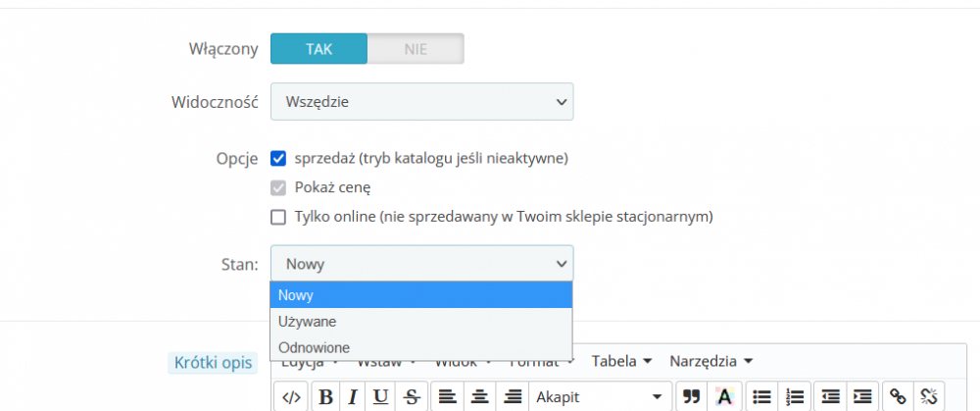
Task: Toggle bold formatting in editor
Action: (x=325, y=396)
